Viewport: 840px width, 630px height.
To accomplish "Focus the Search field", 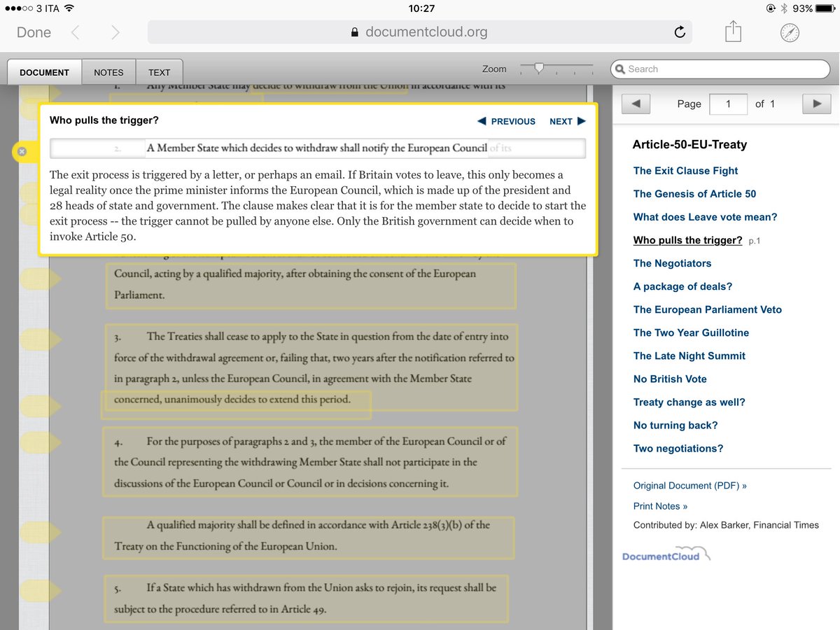I will pos(720,69).
